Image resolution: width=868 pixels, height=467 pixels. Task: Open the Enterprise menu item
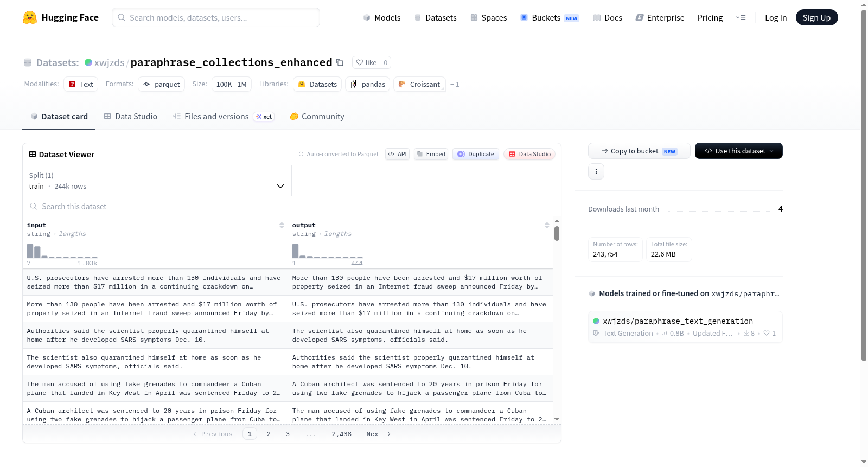(x=660, y=17)
